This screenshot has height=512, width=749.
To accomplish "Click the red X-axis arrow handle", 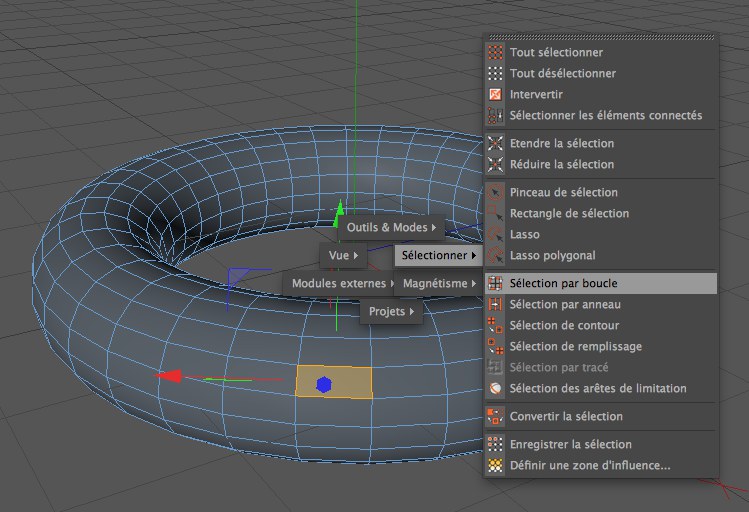I will coord(171,376).
